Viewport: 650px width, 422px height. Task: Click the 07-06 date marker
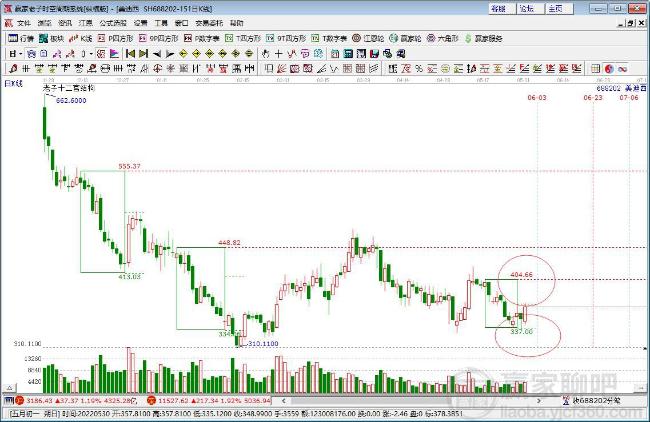tap(629, 97)
